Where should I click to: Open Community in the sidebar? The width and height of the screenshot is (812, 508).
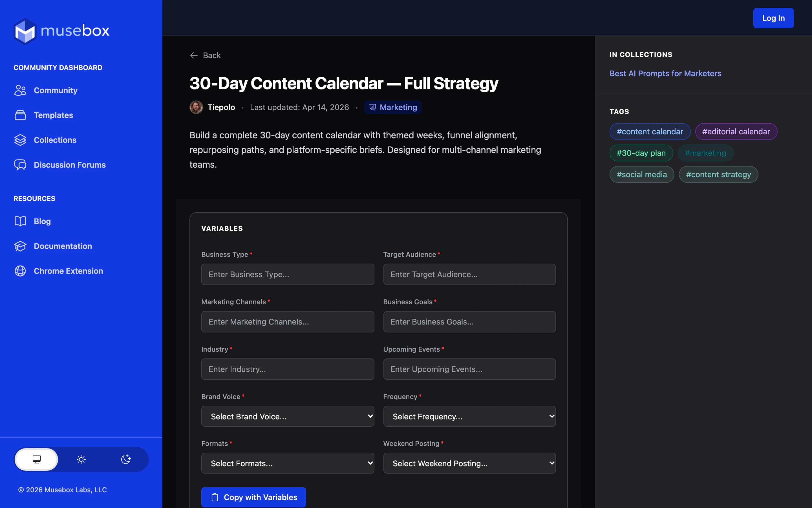coord(56,90)
